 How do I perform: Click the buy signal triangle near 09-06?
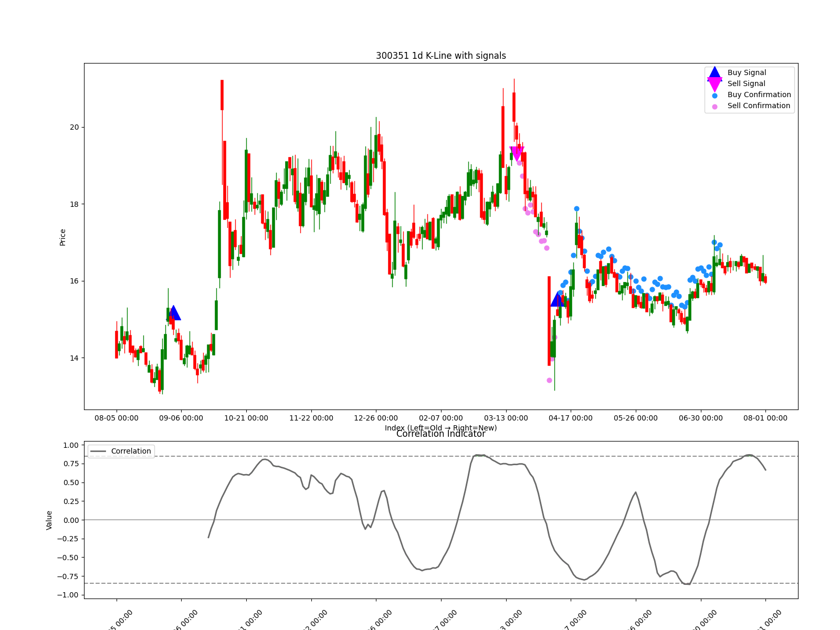coord(173,313)
